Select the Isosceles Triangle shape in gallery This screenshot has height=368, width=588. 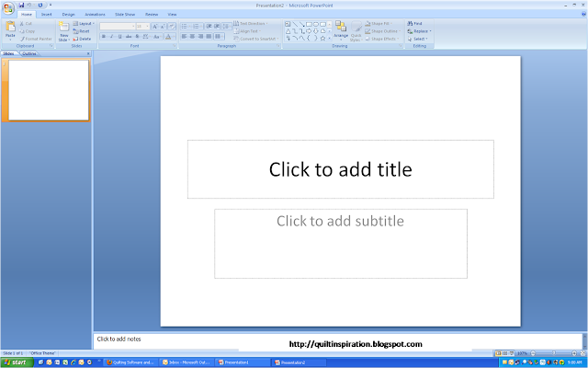click(x=288, y=31)
